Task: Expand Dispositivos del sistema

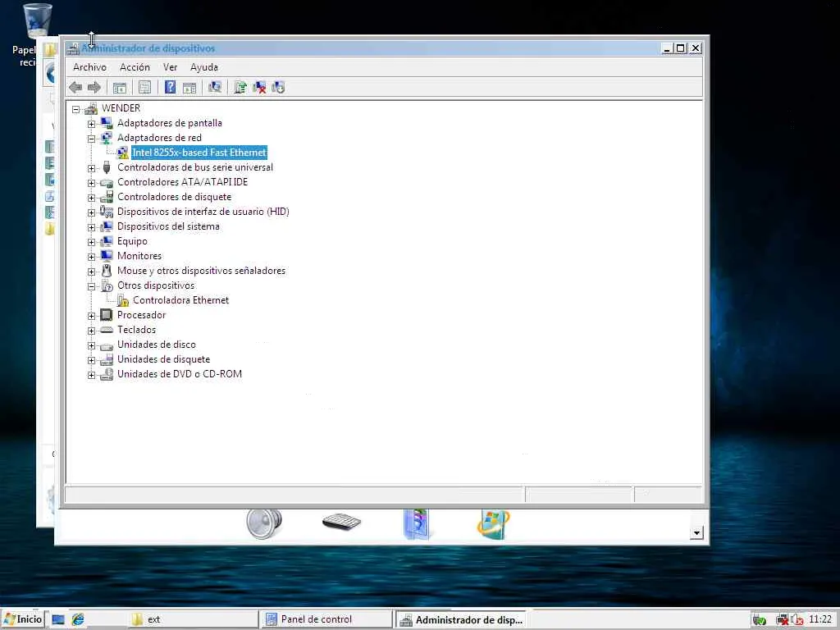Action: [x=92, y=227]
